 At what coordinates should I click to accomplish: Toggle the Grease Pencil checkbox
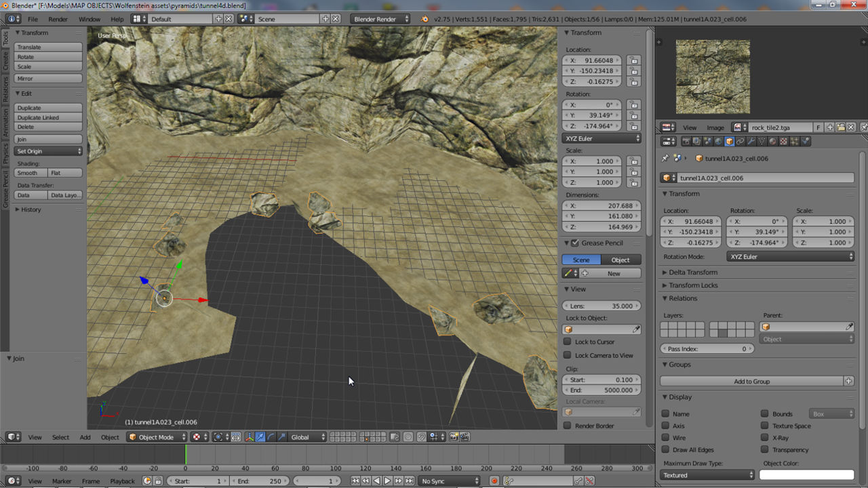click(x=575, y=243)
